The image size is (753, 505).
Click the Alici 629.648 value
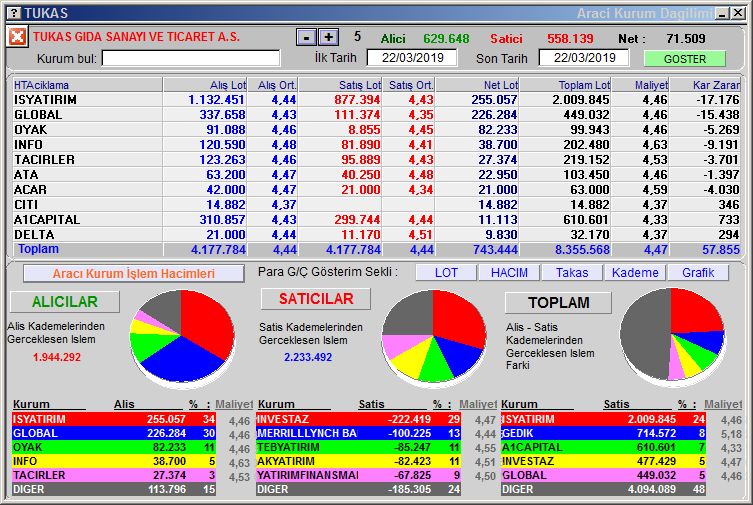click(446, 38)
